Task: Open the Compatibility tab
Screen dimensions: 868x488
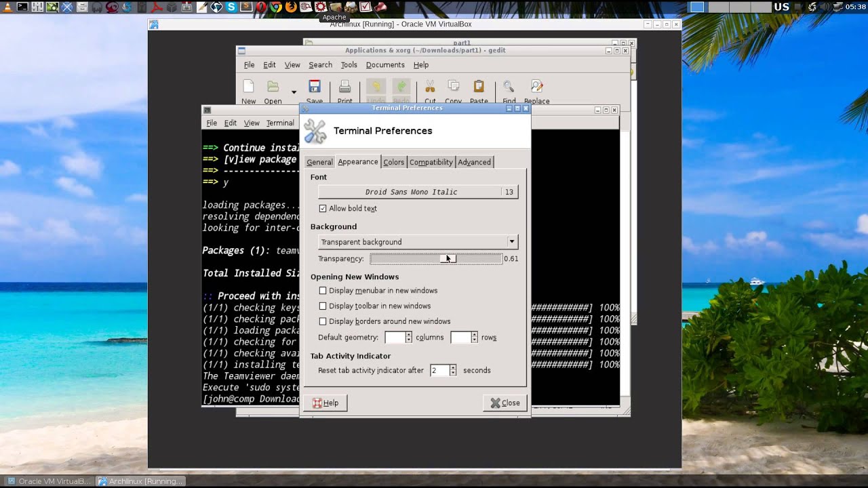Action: pos(431,162)
